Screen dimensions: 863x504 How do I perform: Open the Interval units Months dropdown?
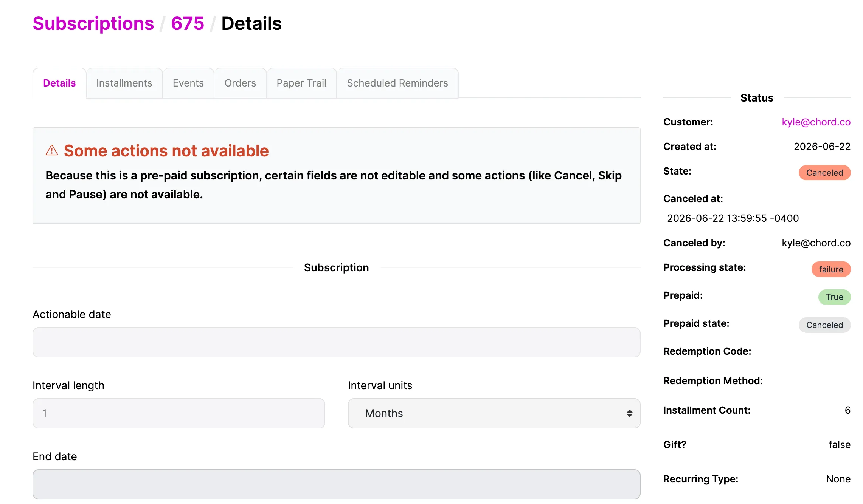point(494,413)
